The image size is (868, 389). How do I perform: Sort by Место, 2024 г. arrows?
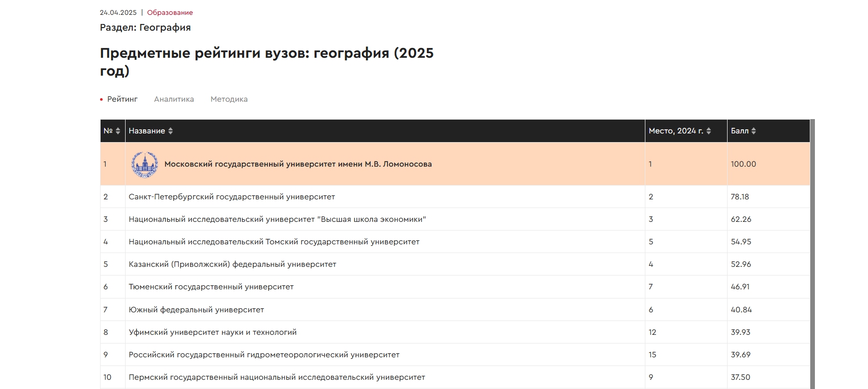tap(709, 131)
